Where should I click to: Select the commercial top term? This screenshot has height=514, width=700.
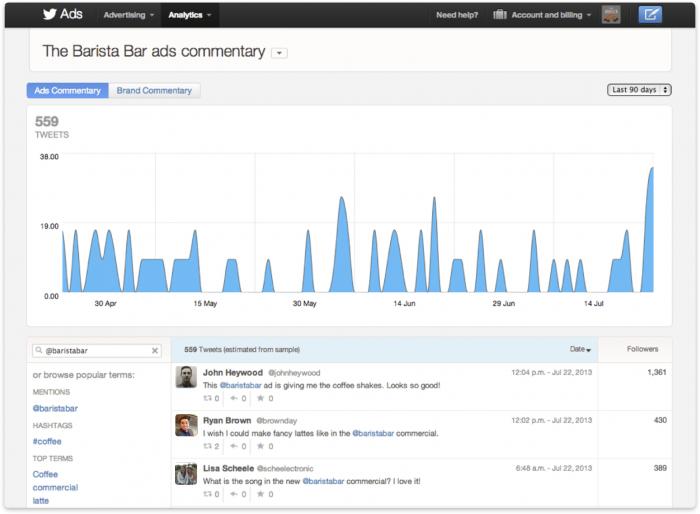[x=55, y=487]
